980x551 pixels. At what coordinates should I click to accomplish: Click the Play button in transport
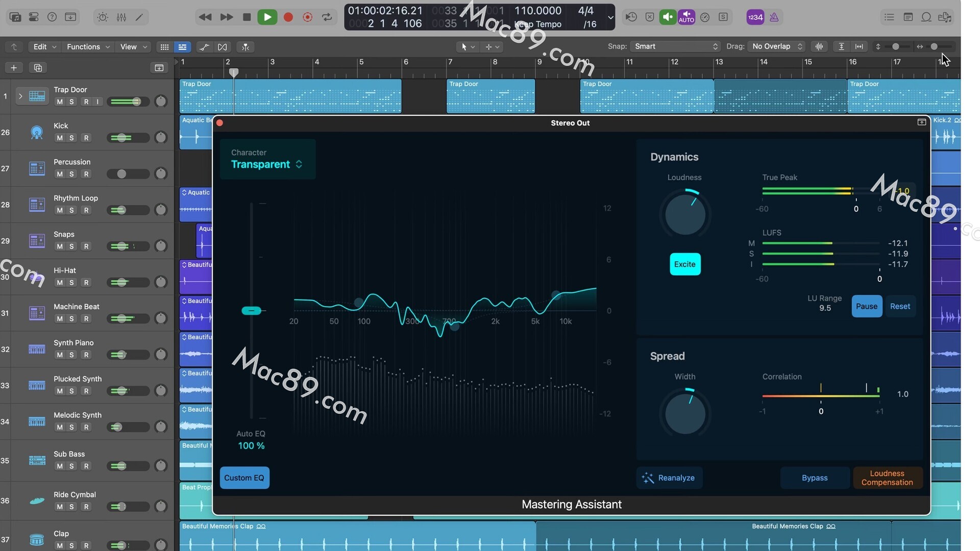pos(267,17)
